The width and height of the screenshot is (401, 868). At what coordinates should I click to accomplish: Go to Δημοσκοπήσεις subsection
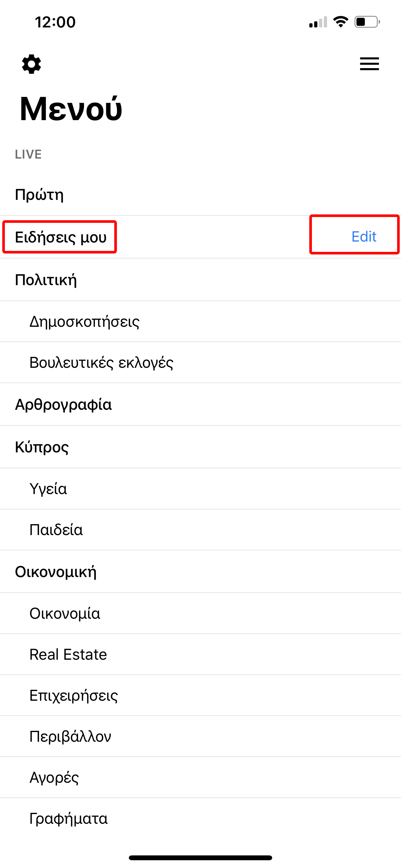(200, 321)
